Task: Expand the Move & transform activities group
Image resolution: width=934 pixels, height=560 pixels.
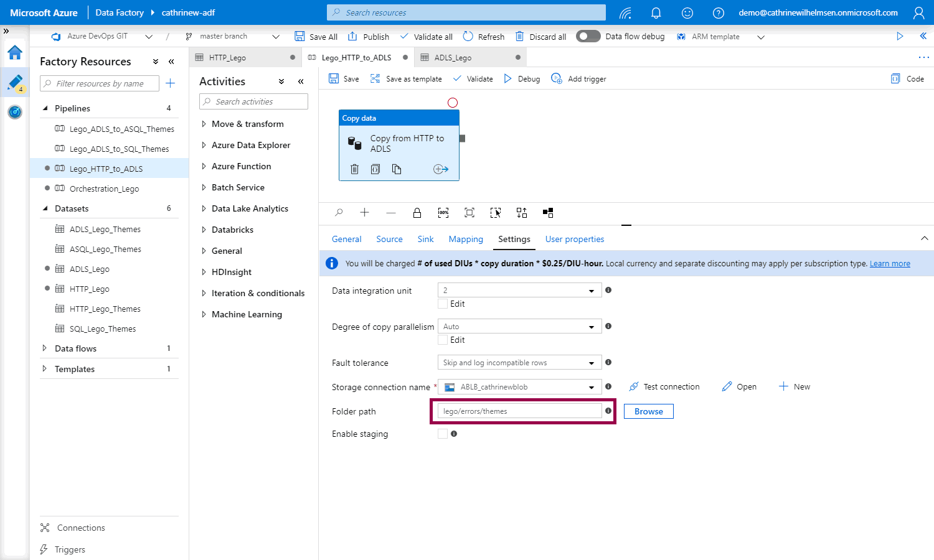Action: pyautogui.click(x=247, y=124)
